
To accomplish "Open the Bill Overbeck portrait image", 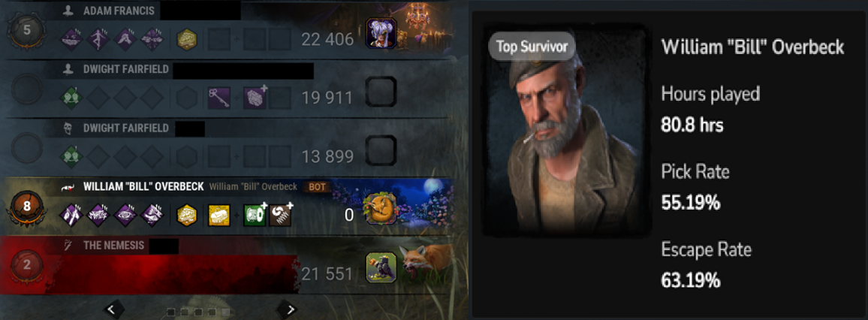I will [565, 131].
